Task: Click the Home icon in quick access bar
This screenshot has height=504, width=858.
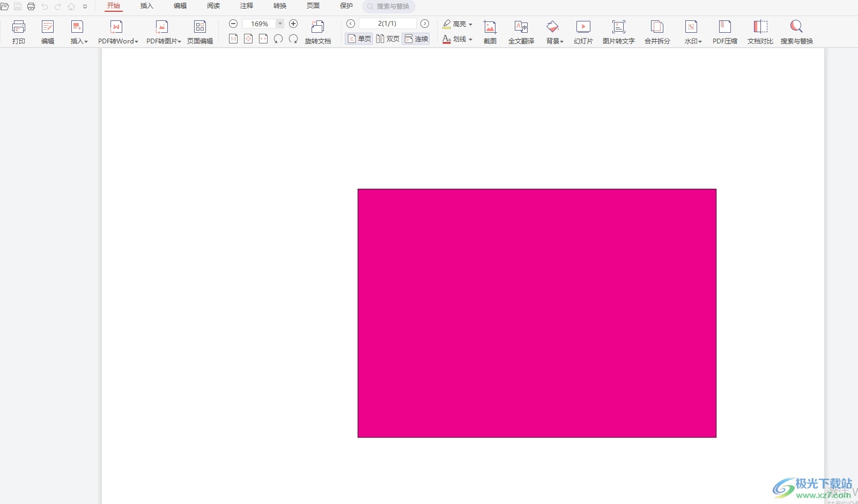Action: (x=71, y=6)
